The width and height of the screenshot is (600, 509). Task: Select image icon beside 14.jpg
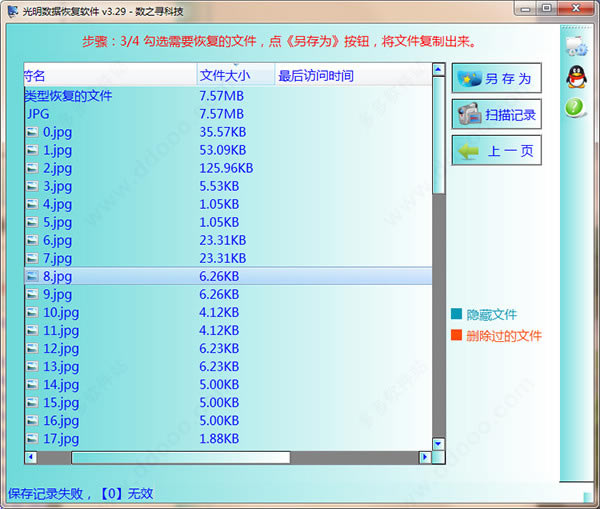(32, 384)
